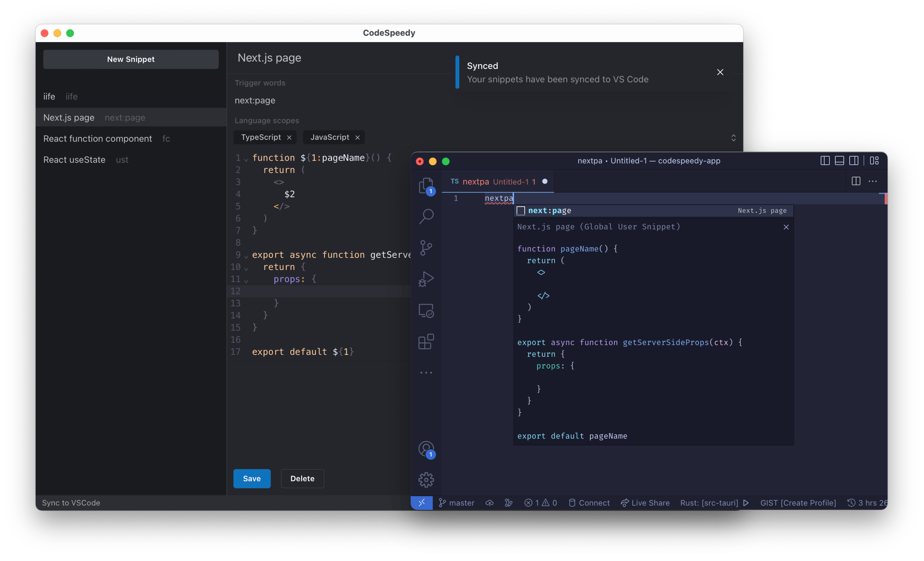The height and width of the screenshot is (561, 924).
Task: Select the next:page suggestion
Action: tap(653, 211)
